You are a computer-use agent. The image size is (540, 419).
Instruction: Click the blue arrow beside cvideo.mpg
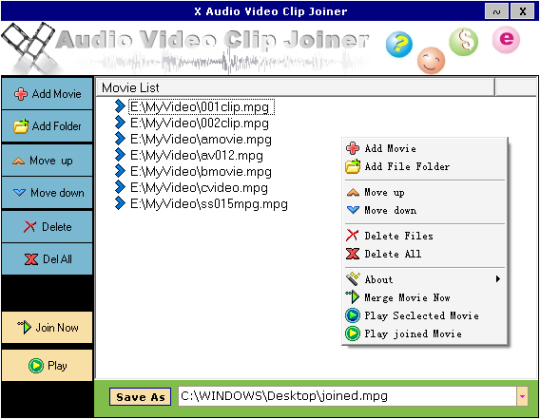(x=120, y=187)
